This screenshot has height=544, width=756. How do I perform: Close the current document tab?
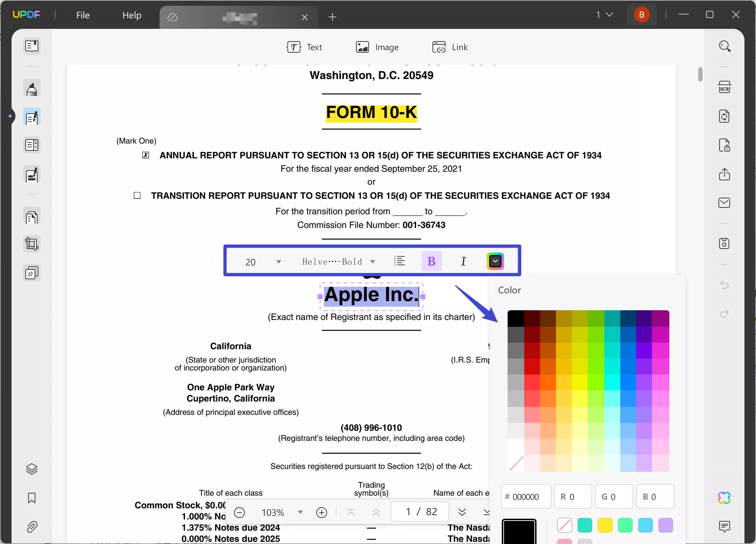(305, 17)
